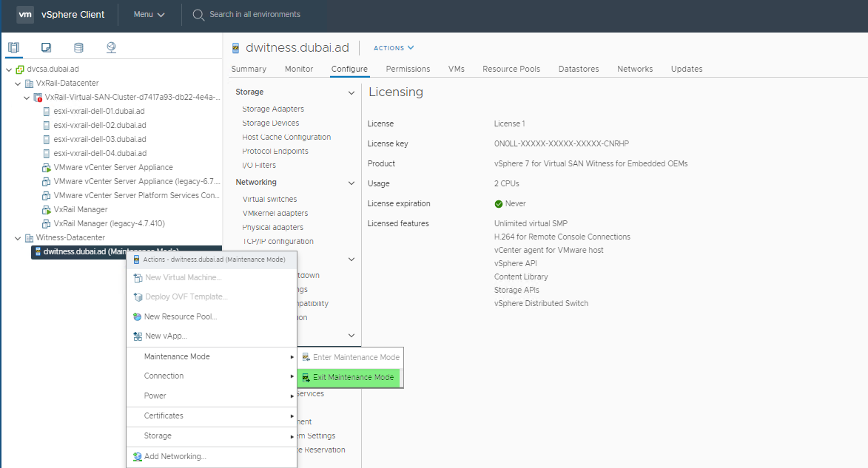This screenshot has width=868, height=468.
Task: Open Host Cache Configuration
Action: [286, 138]
